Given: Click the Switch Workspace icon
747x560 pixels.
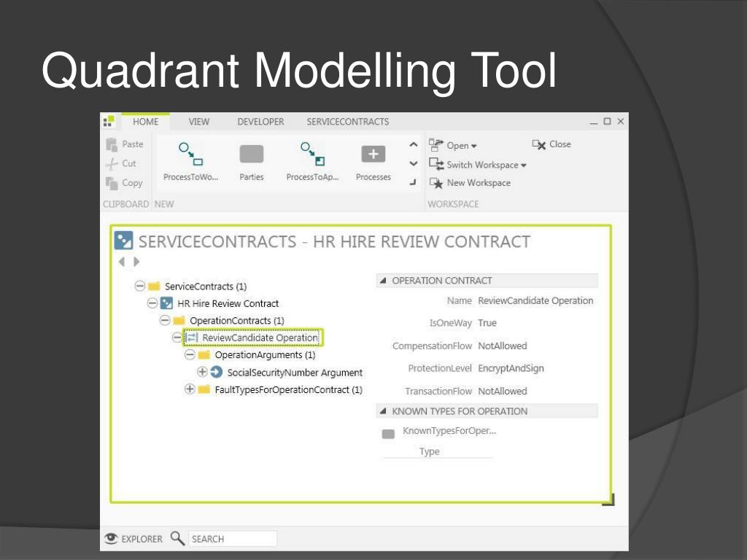Looking at the screenshot, I should click(x=436, y=164).
